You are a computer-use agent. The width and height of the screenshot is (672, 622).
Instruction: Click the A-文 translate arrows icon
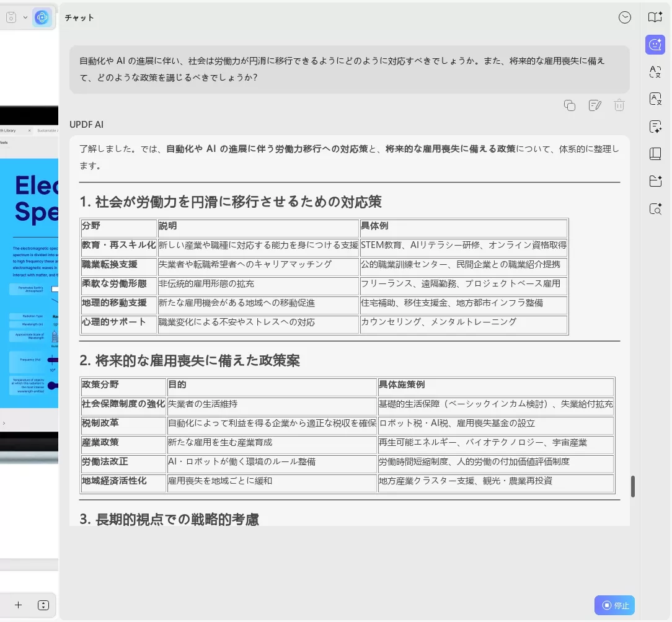pos(655,71)
